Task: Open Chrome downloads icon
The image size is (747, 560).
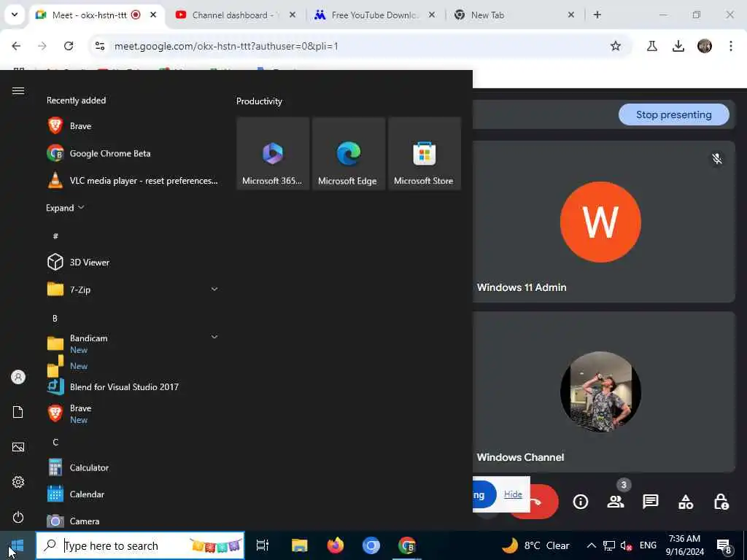Action: (678, 46)
